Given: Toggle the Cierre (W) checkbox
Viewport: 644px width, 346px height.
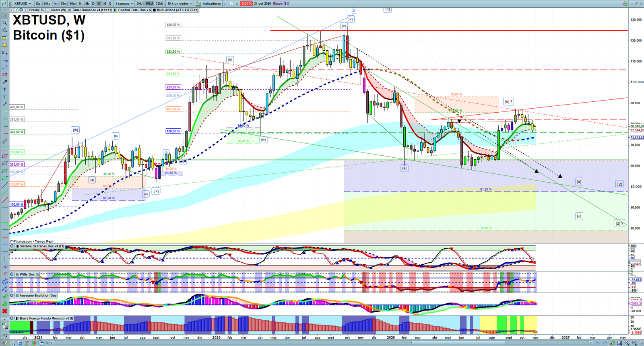Looking at the screenshot, I should pyautogui.click(x=48, y=10).
